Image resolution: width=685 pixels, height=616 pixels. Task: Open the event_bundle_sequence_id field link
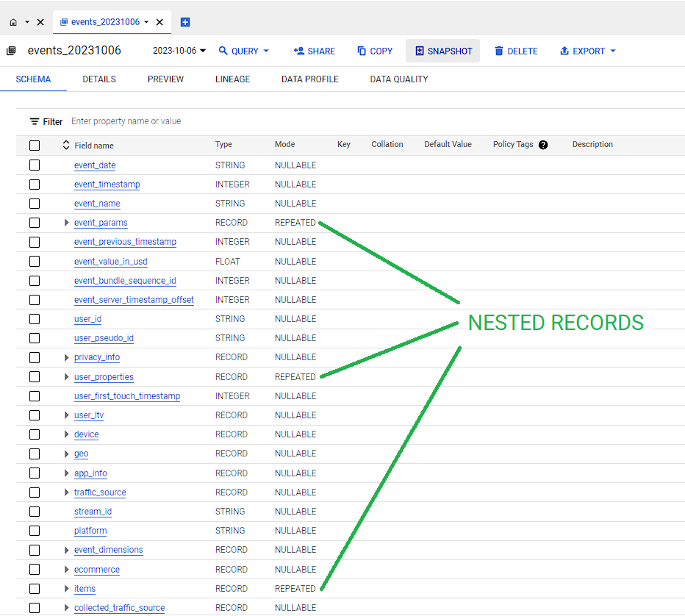tap(125, 281)
